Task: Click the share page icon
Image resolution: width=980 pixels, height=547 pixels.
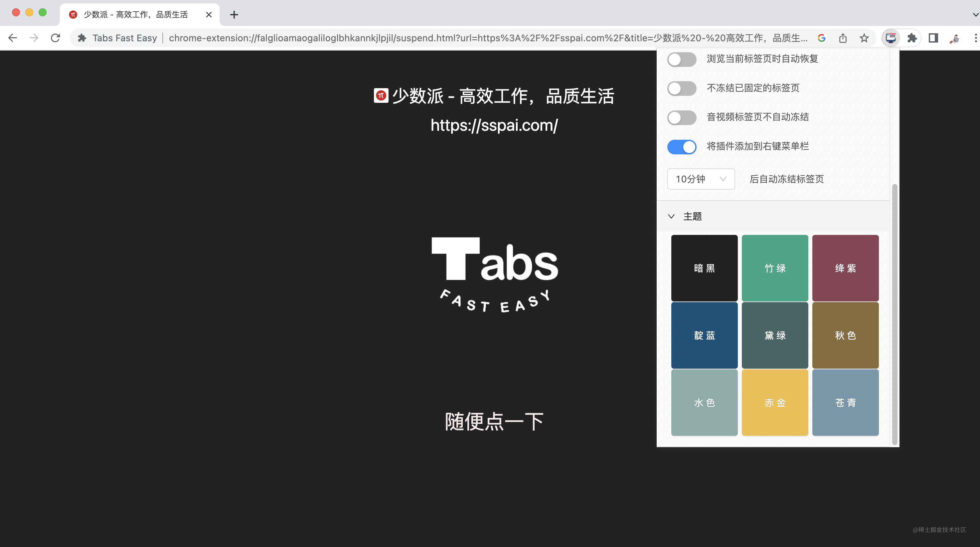Action: 843,38
